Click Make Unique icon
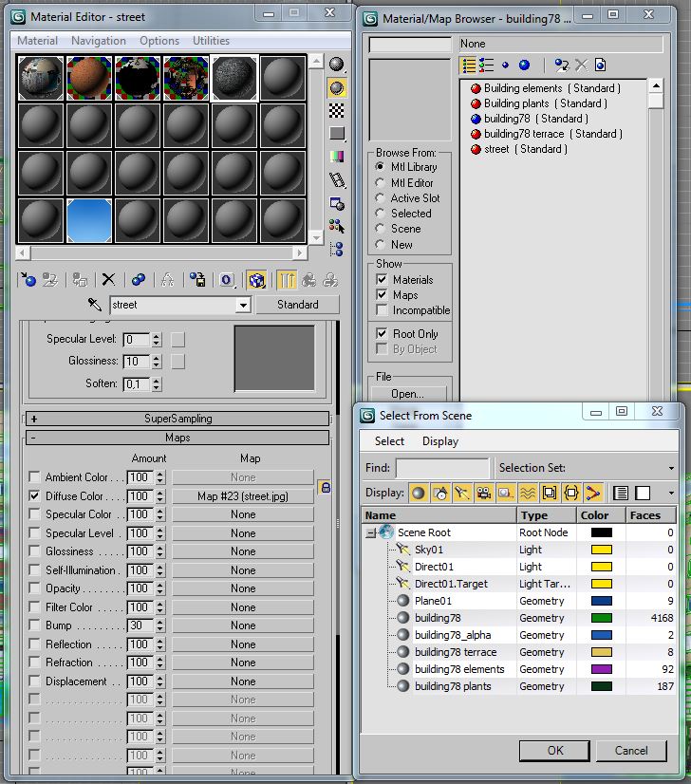The image size is (691, 784). click(x=167, y=279)
